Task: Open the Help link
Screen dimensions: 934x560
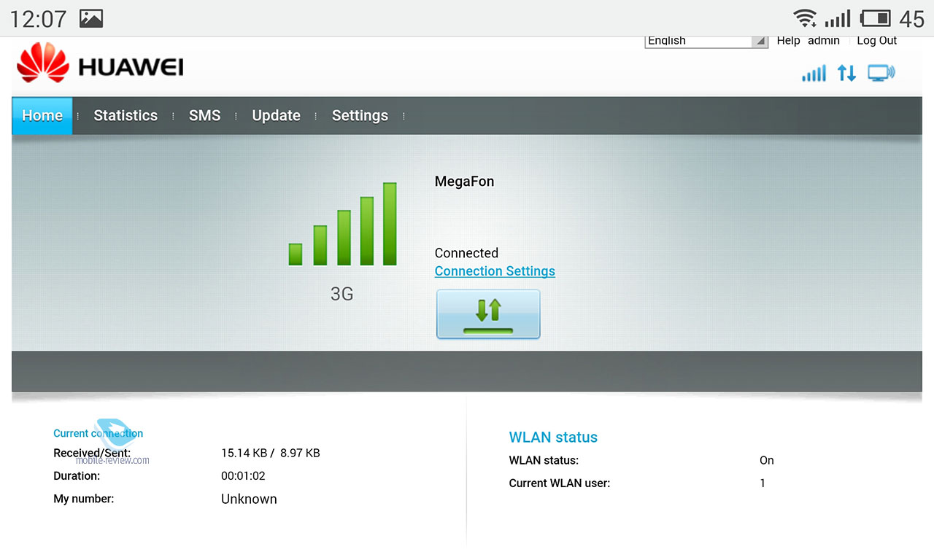Action: pos(788,41)
